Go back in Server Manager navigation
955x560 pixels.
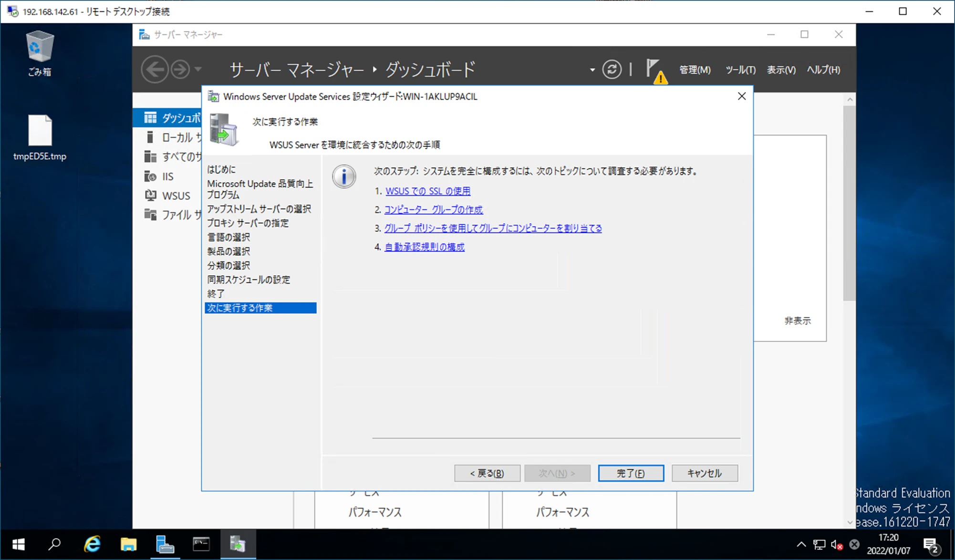point(155,70)
